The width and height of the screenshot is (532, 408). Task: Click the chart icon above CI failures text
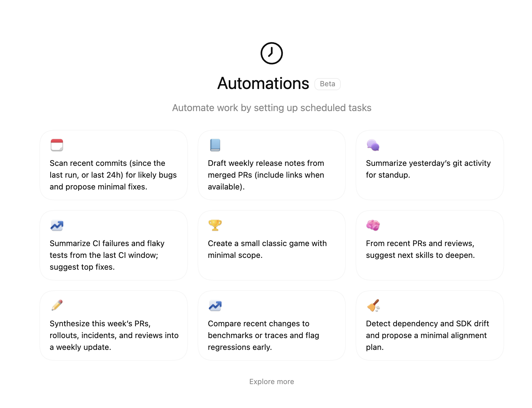[x=57, y=225]
